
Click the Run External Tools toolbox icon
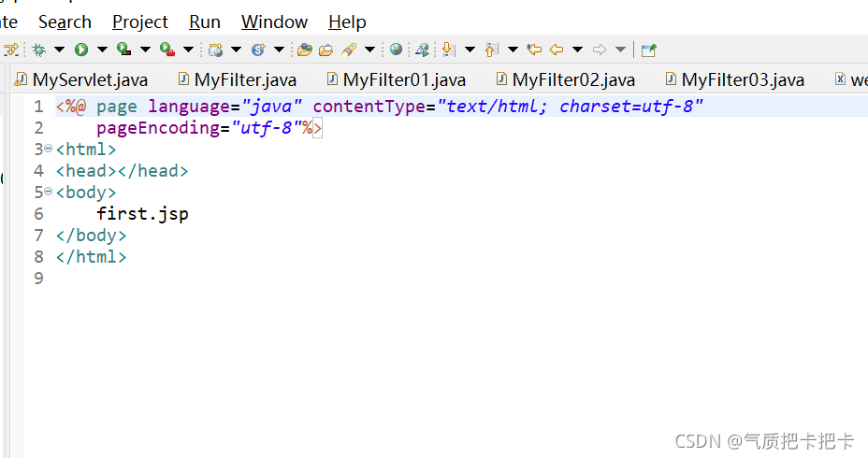pyautogui.click(x=167, y=50)
